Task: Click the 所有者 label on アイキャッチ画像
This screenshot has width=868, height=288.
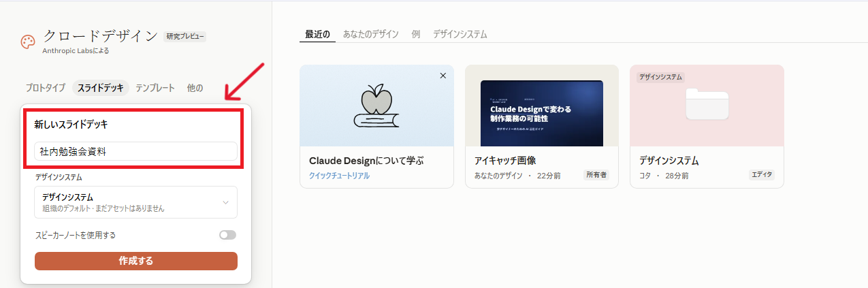Action: (x=596, y=175)
